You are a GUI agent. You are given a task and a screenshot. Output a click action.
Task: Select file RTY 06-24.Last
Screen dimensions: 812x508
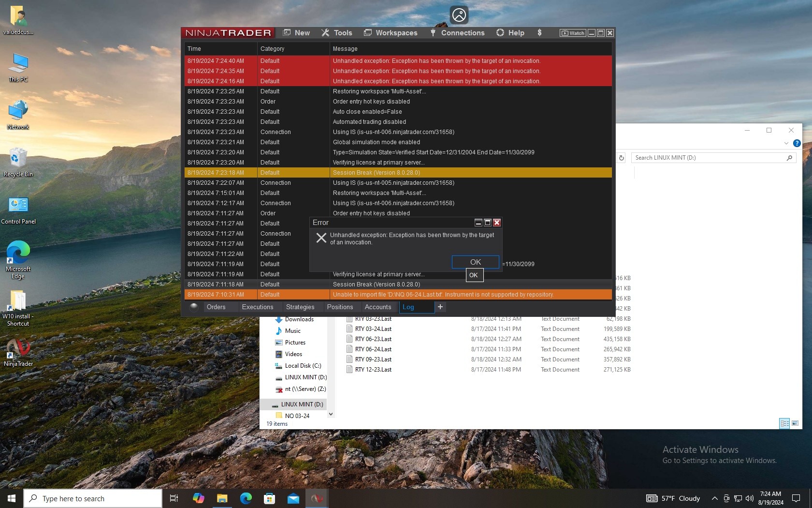click(x=373, y=349)
